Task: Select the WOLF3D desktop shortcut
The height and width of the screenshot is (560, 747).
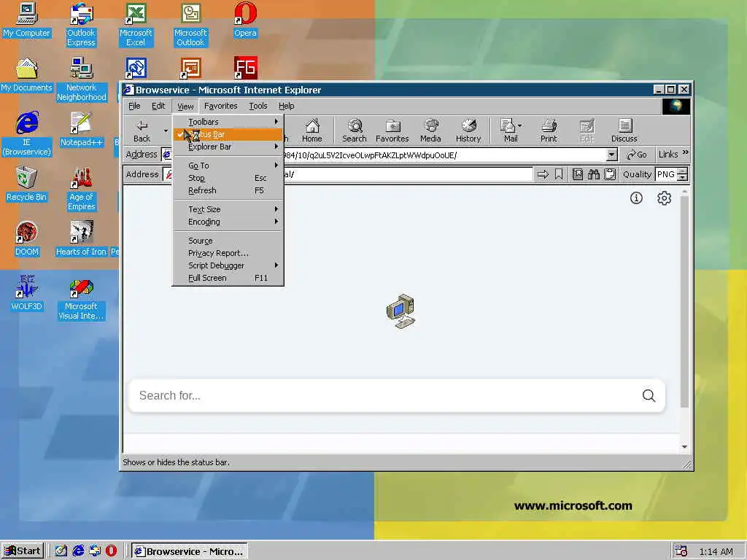Action: pyautogui.click(x=27, y=293)
